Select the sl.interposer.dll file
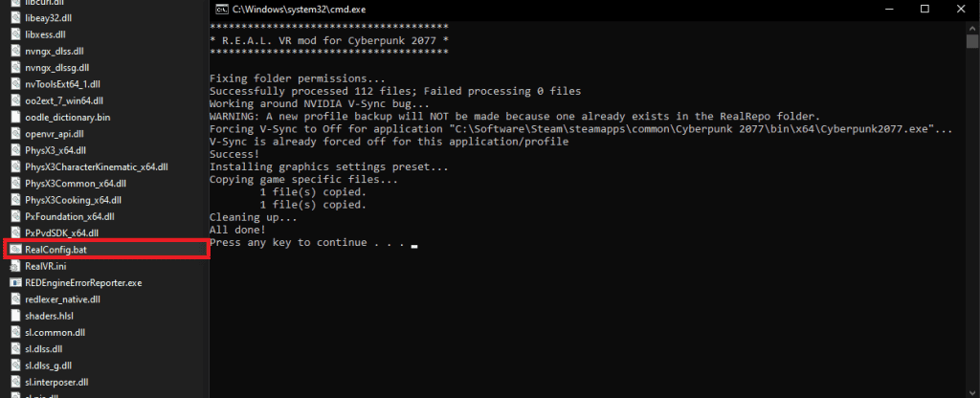The width and height of the screenshot is (980, 398). pos(105,382)
